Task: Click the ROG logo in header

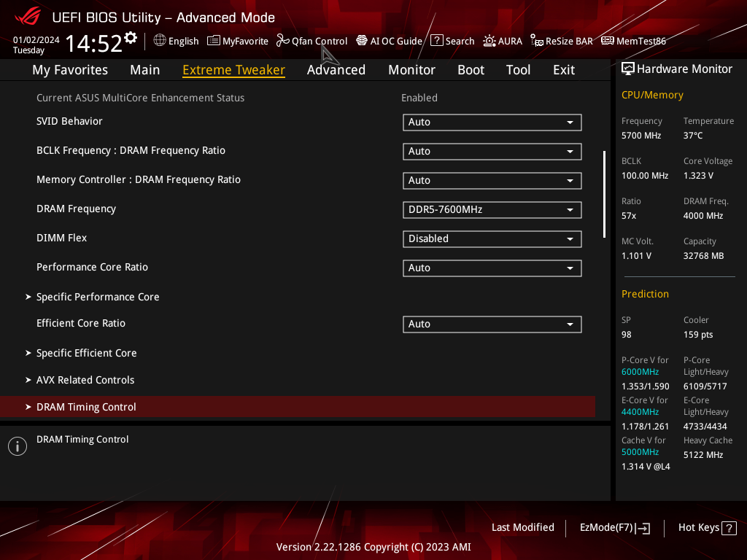Action: point(28,17)
